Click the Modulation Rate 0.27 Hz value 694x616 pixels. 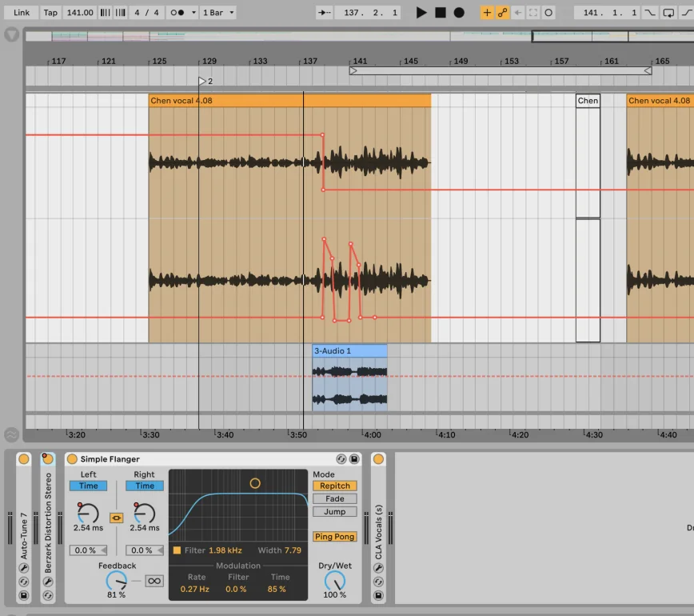(x=195, y=589)
